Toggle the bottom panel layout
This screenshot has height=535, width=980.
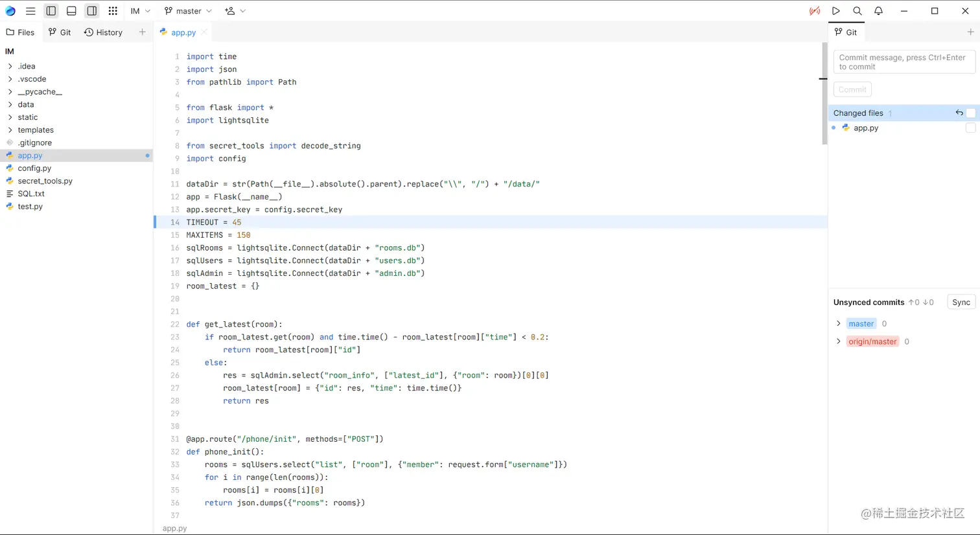click(x=71, y=11)
